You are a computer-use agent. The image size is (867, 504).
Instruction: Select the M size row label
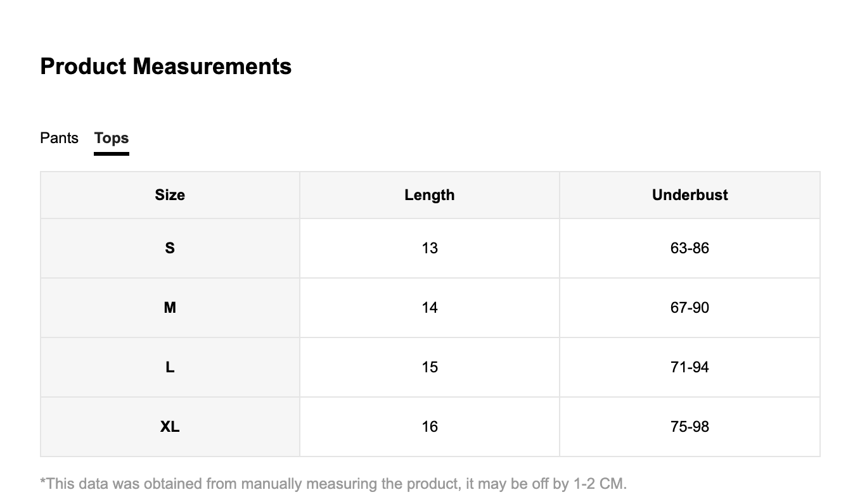(x=170, y=308)
